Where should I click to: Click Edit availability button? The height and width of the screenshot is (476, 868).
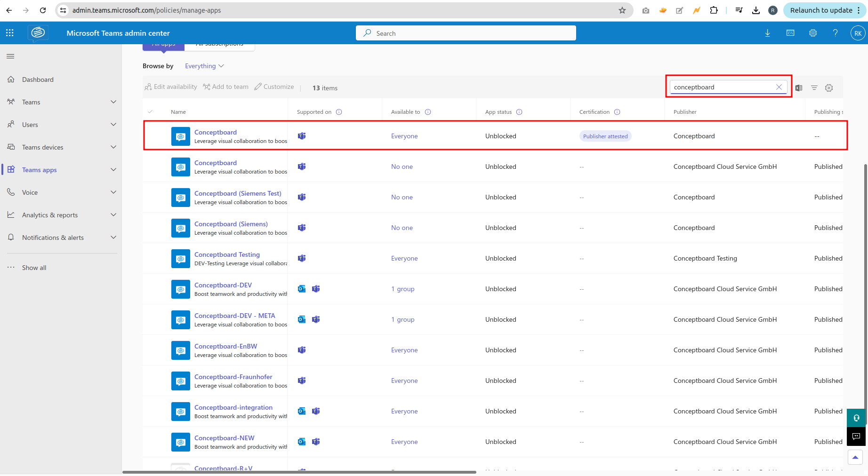171,87
